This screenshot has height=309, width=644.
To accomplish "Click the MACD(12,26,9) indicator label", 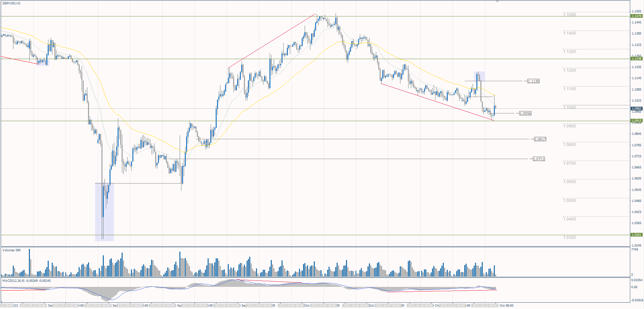I will 27,281.
